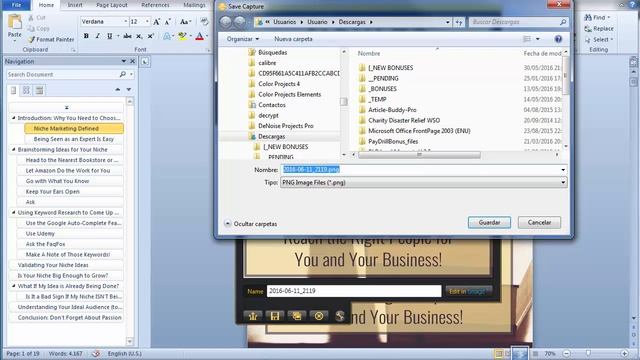Browse pages thumbnails view in Navigation pane
This screenshot has width=640, height=360.
point(26,90)
